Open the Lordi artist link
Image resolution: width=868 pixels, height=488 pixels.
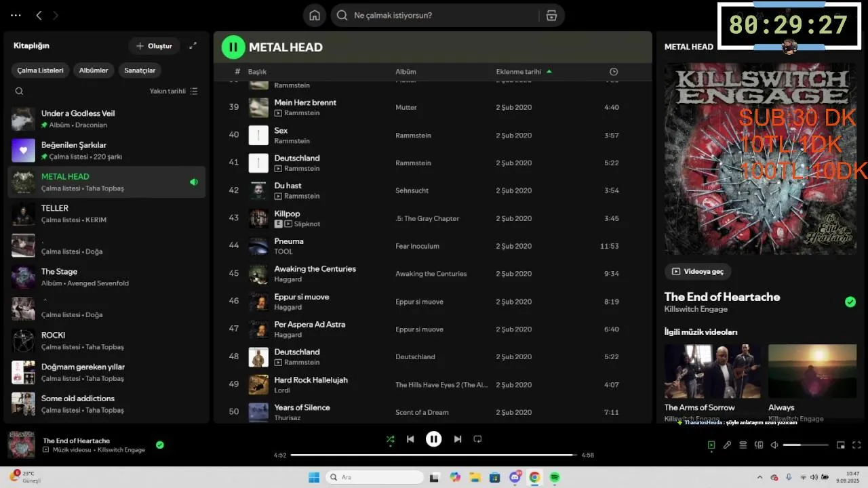[282, 390]
